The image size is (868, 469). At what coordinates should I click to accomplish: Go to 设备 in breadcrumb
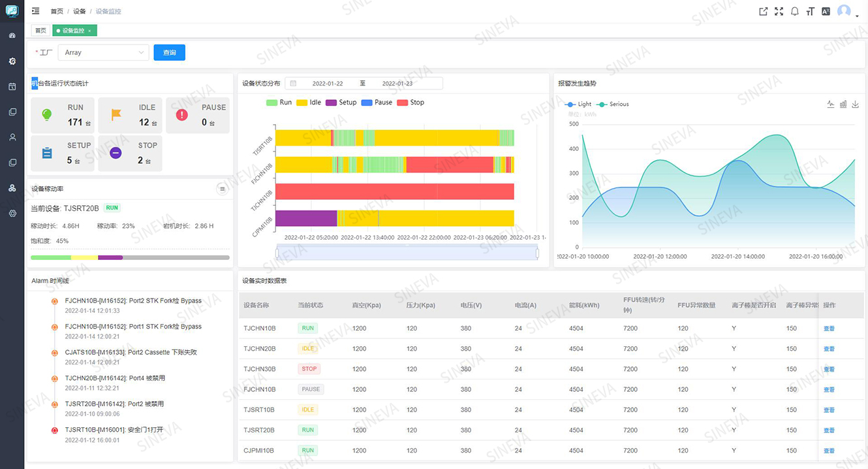coord(80,11)
